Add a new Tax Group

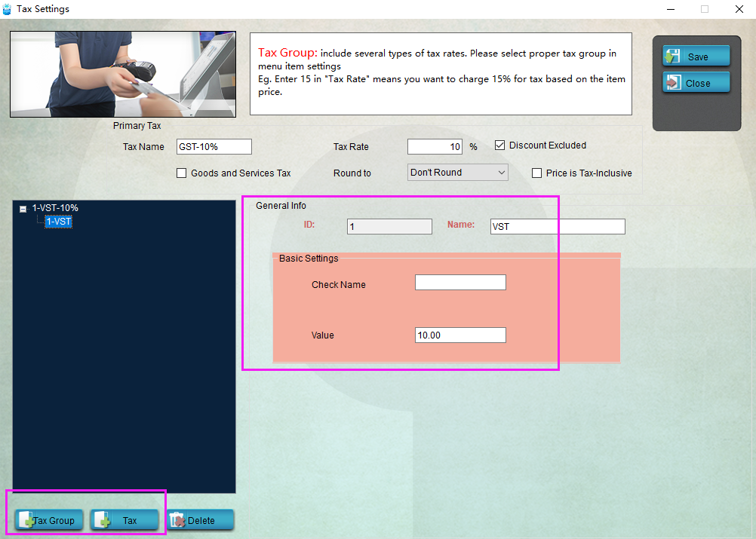coord(49,520)
